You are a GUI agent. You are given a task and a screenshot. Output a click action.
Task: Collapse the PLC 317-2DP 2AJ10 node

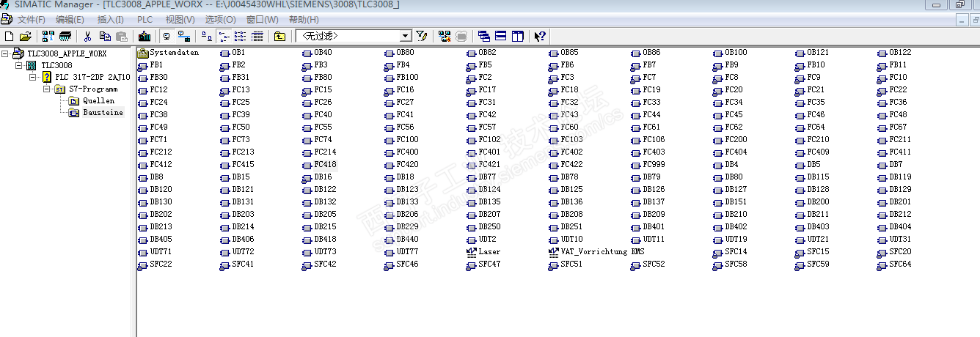click(33, 77)
